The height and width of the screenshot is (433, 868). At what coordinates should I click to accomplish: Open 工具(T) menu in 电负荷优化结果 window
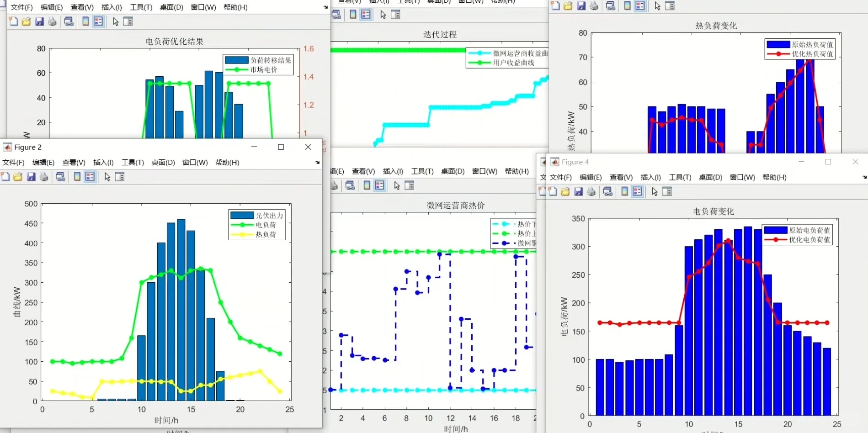[141, 7]
